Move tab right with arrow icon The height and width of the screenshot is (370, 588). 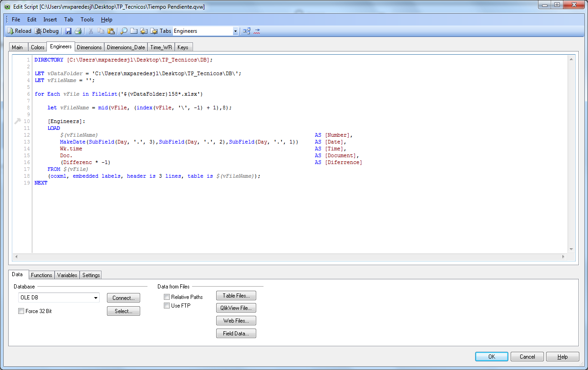(x=154, y=31)
